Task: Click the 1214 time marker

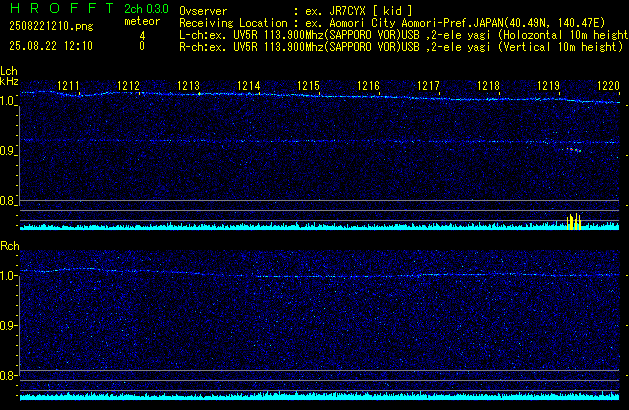Action: point(249,86)
